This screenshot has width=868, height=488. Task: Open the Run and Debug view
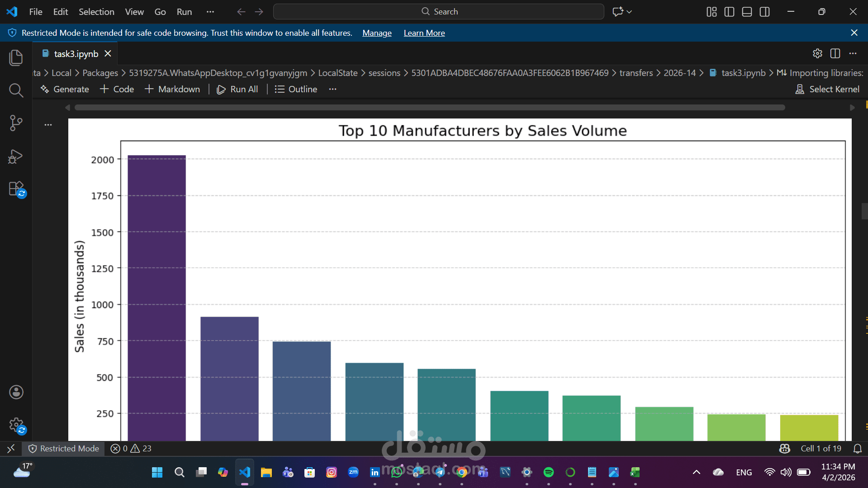[16, 156]
